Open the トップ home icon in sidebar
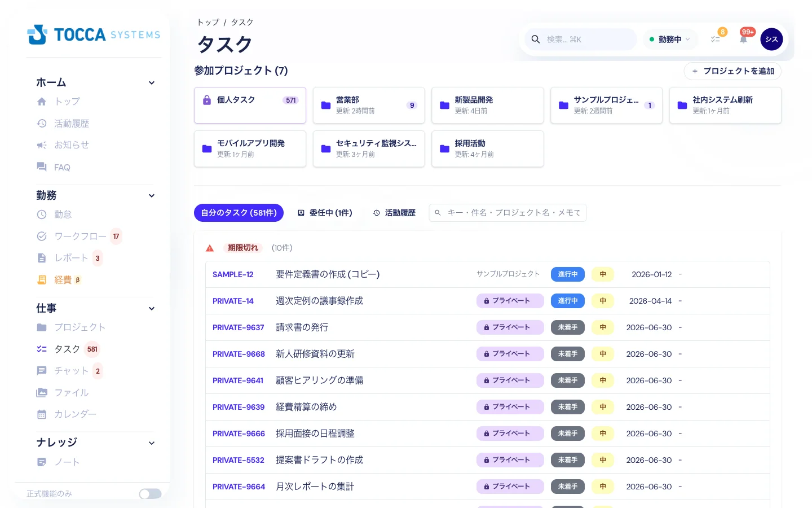The image size is (812, 508). click(42, 102)
